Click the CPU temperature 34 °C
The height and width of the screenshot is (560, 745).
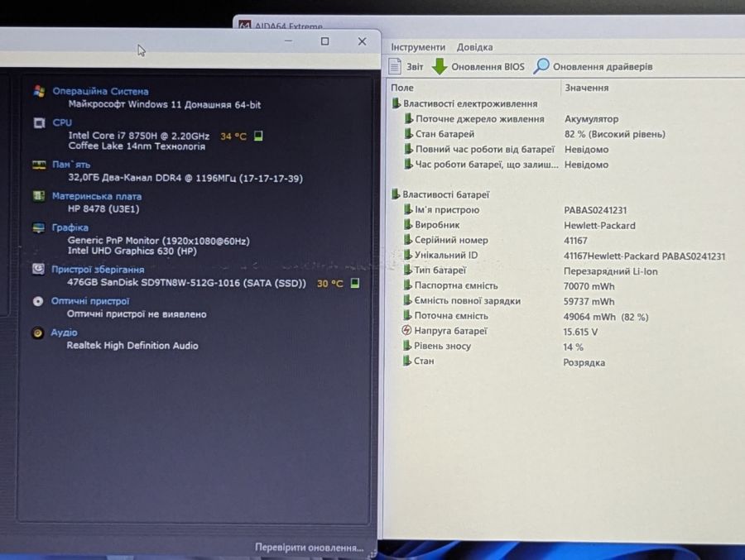pos(233,136)
